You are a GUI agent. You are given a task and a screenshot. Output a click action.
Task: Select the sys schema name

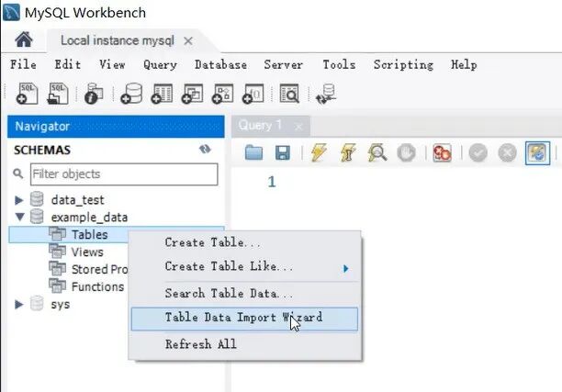click(61, 305)
